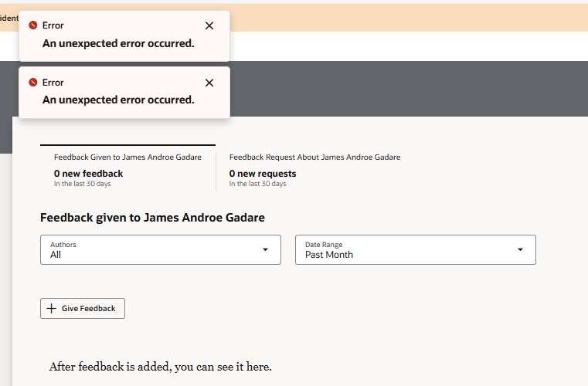Click the lower 'An unexpected error occurred.' message
The image size is (588, 386).
tap(118, 100)
